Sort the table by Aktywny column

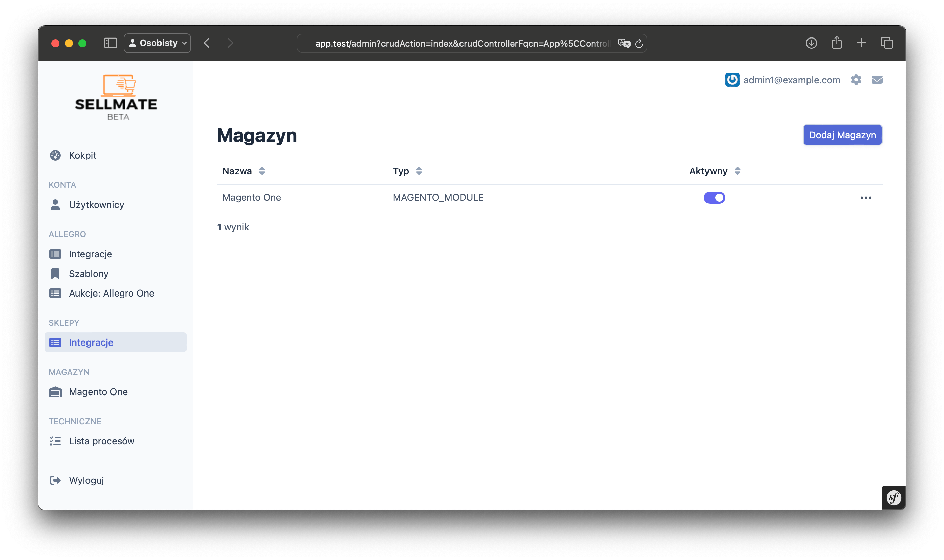pos(715,171)
